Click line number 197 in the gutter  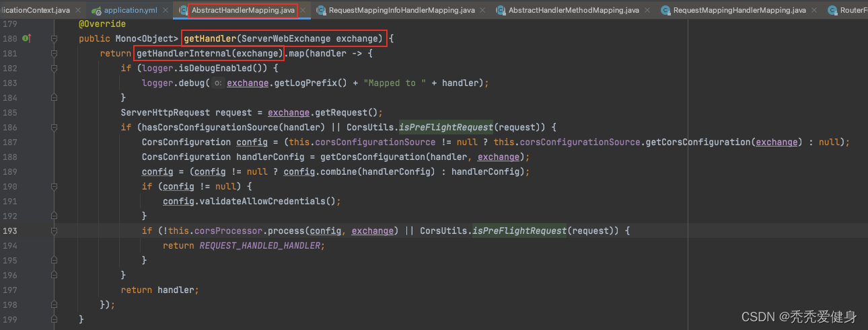[x=10, y=290]
